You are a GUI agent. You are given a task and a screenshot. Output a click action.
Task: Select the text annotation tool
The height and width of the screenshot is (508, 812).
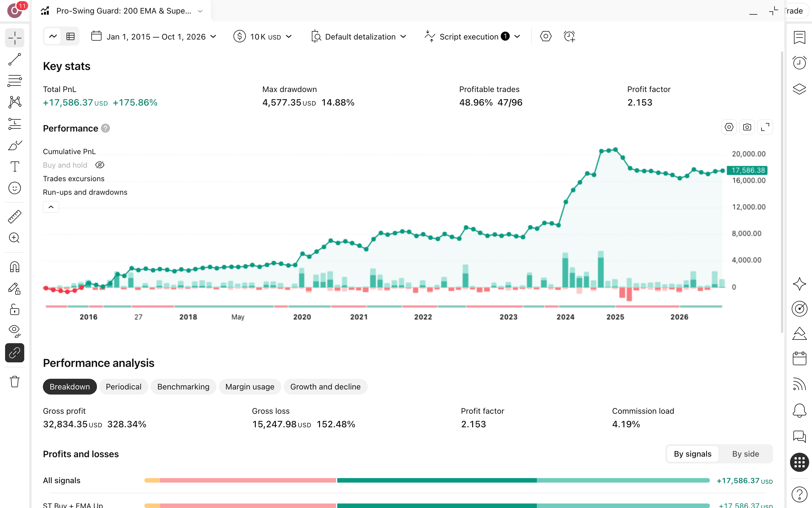[14, 167]
